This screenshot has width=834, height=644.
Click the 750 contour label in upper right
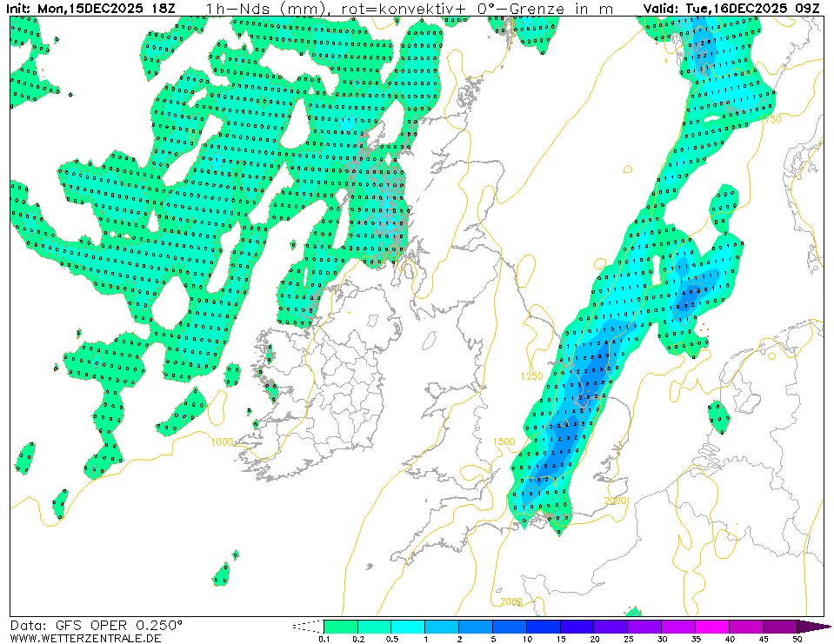(771, 120)
